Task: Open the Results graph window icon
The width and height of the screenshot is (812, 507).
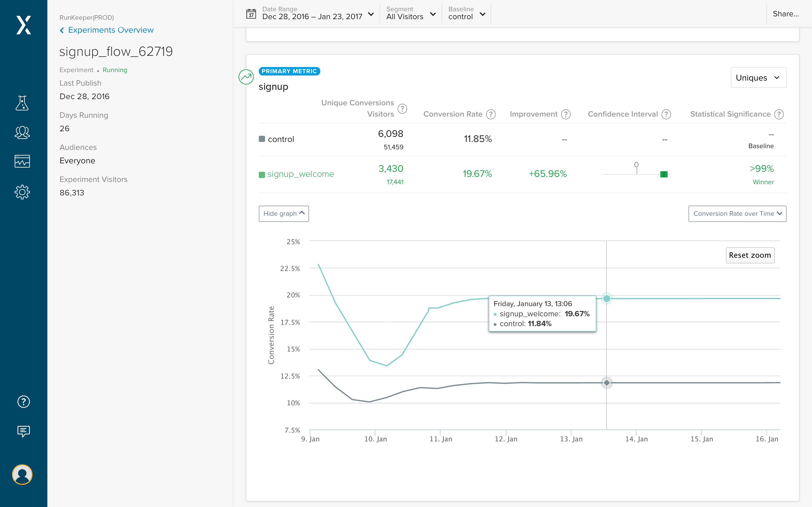Action: pos(22,161)
